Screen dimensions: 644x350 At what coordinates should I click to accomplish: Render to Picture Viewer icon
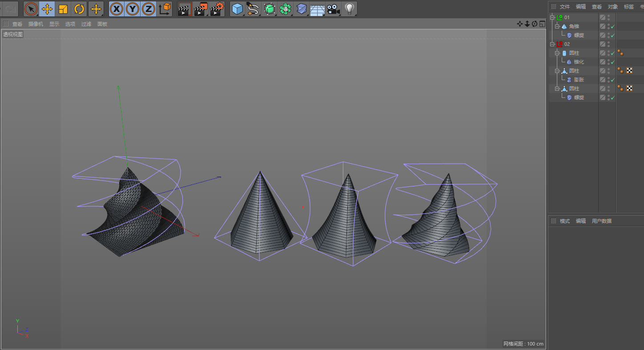[200, 9]
